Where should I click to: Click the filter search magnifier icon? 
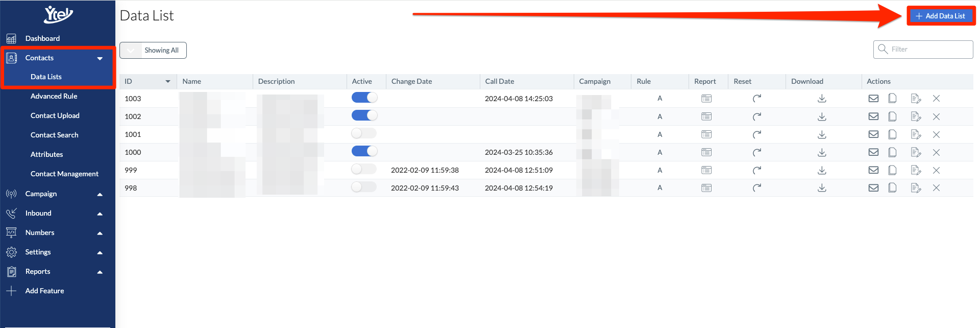883,49
